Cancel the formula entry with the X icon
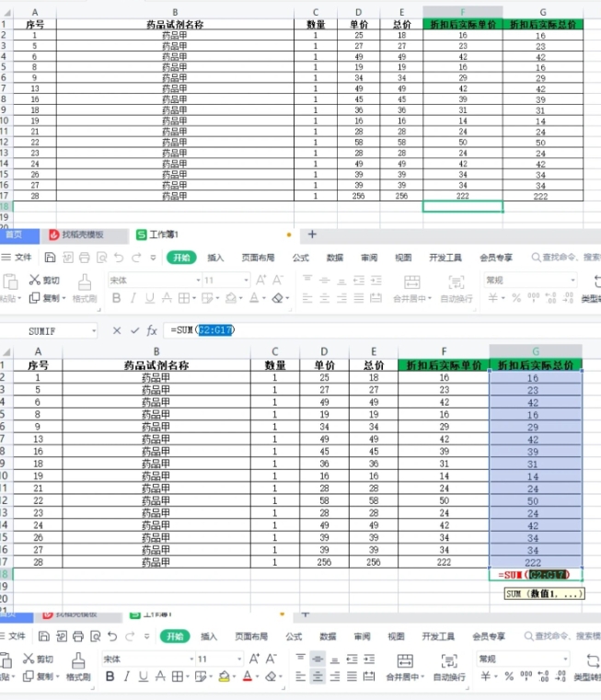This screenshot has width=601, height=700. [117, 330]
